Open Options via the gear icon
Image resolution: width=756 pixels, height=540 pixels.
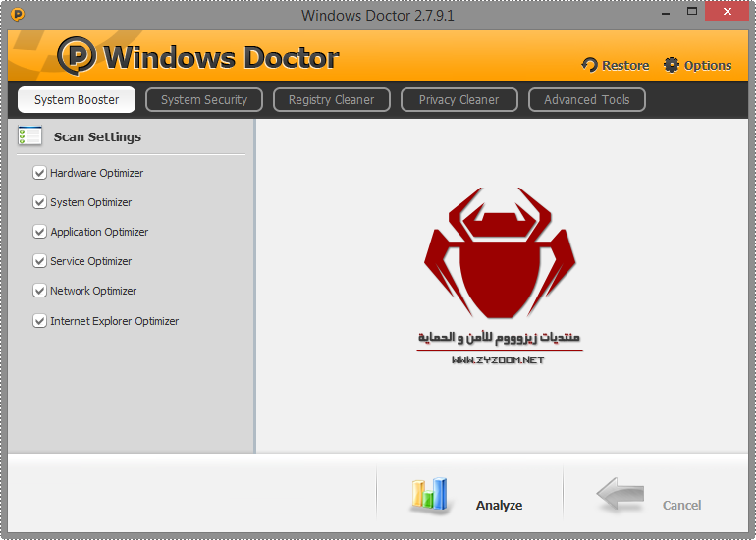tap(672, 65)
